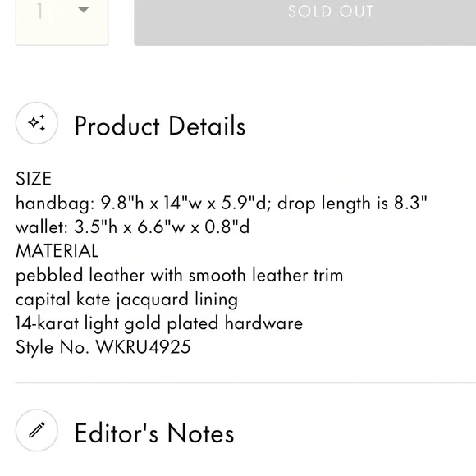
Task: Click the SIZE label
Action: point(34,179)
